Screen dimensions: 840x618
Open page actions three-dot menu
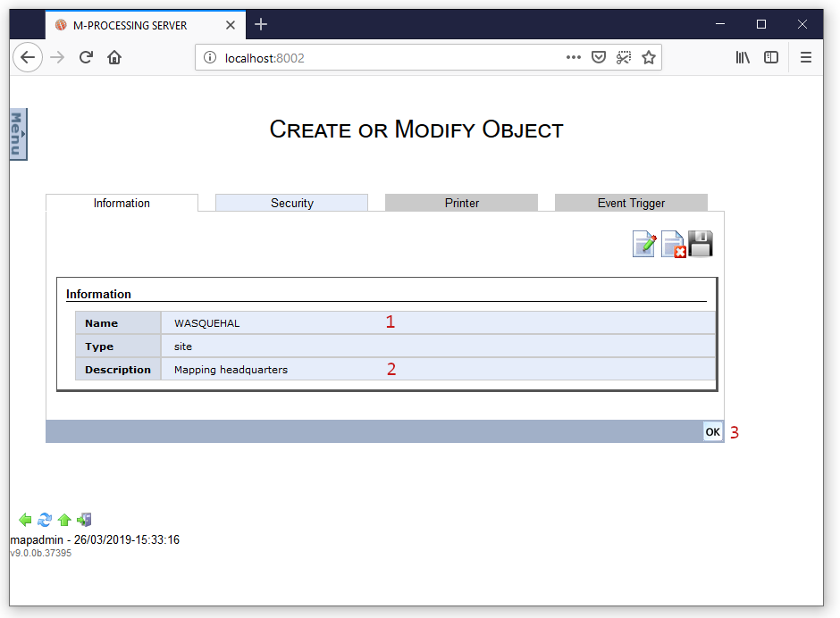pos(574,58)
